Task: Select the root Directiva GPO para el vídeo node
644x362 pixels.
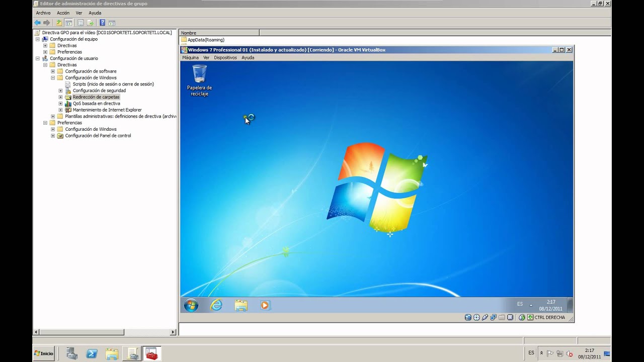Action: coord(107,33)
